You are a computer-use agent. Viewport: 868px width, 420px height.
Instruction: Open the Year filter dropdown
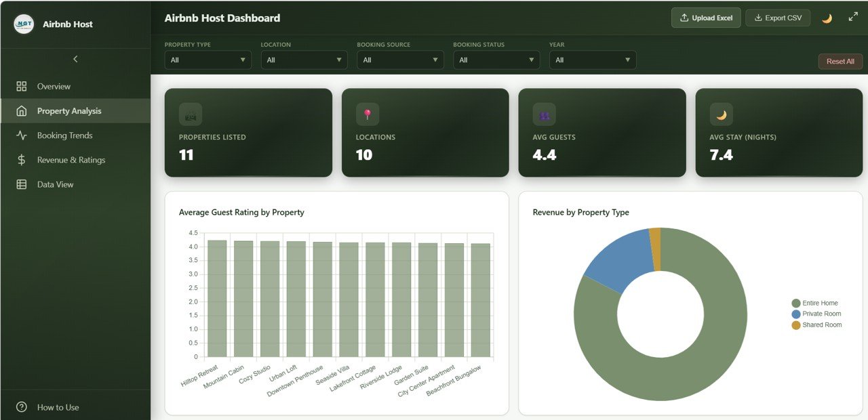[593, 60]
